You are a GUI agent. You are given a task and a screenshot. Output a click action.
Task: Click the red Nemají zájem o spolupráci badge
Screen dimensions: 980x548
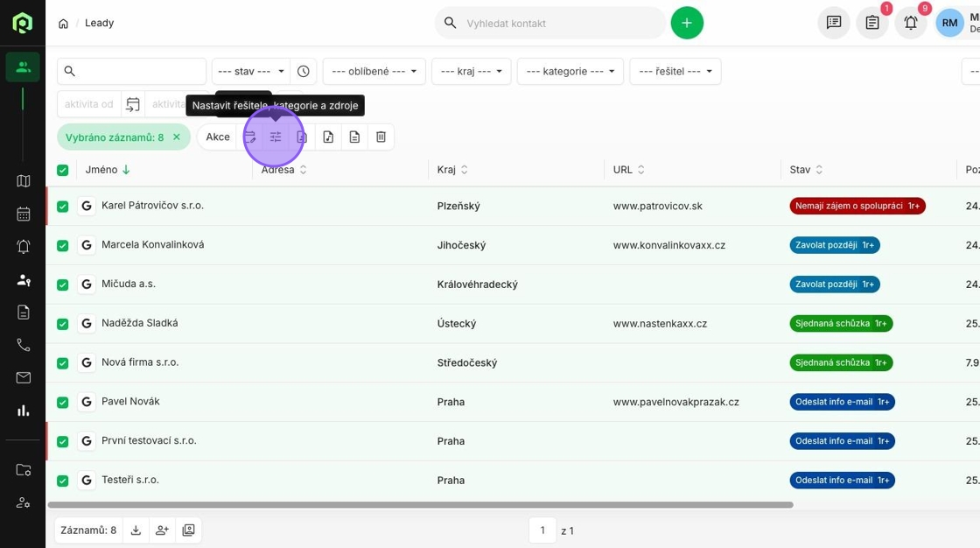coord(857,206)
